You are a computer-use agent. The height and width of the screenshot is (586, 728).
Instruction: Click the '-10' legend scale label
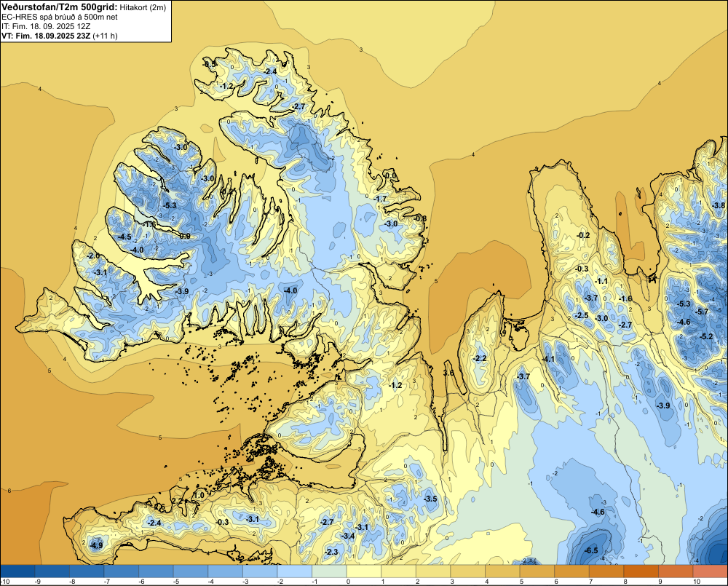point(5,582)
